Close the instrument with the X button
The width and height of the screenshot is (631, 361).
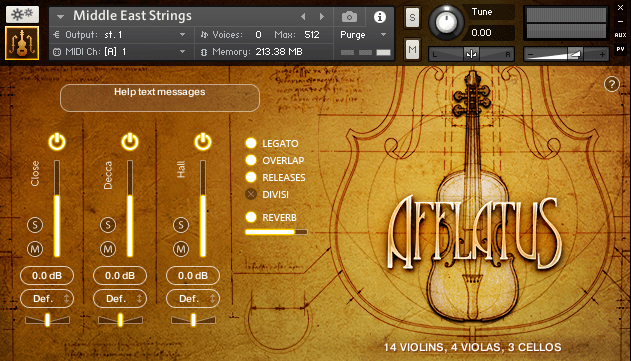[620, 8]
